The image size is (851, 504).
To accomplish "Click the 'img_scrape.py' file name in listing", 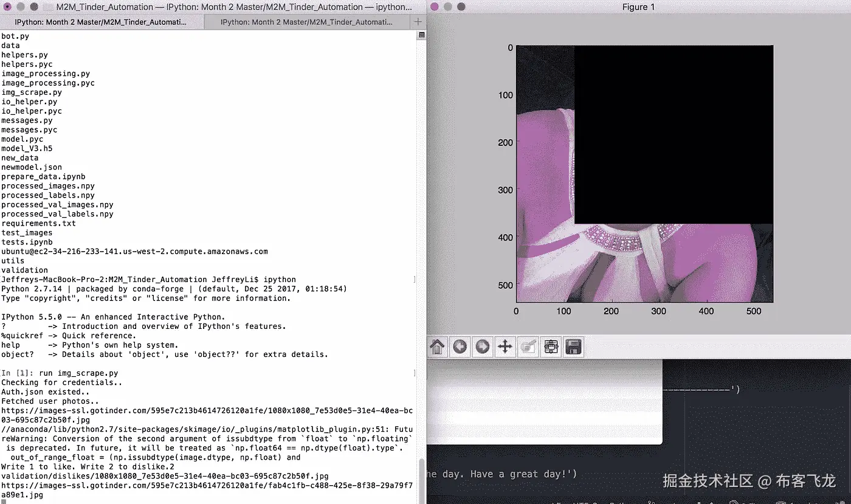I will point(32,92).
